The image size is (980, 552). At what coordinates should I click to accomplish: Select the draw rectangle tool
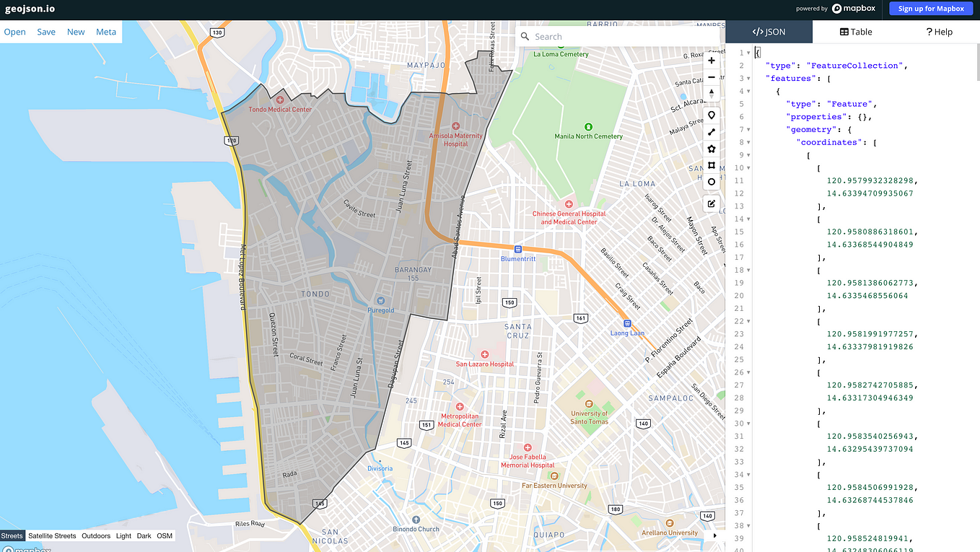tap(712, 165)
